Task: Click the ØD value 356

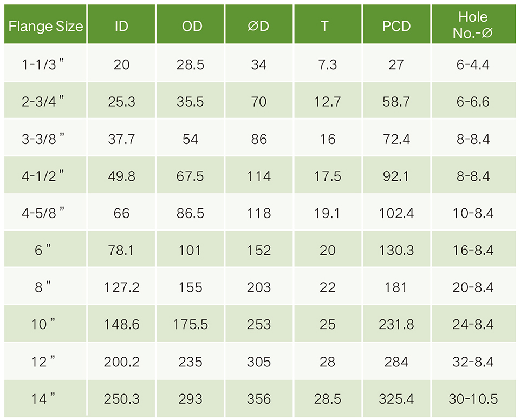Action: click(259, 399)
